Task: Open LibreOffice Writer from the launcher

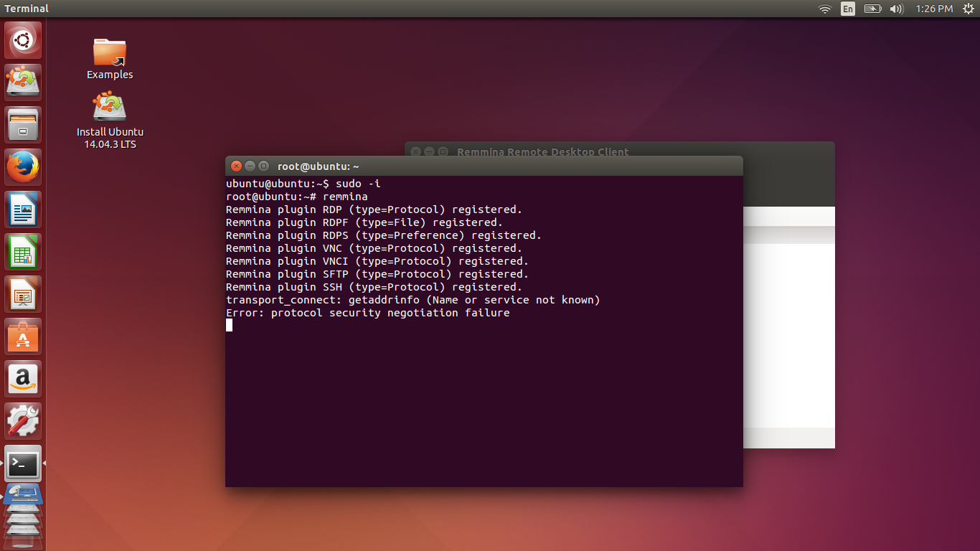Action: click(x=23, y=209)
